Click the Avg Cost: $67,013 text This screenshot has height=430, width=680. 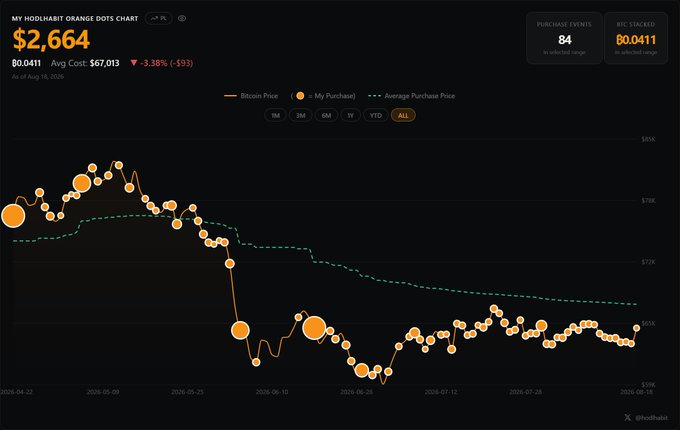(85, 63)
